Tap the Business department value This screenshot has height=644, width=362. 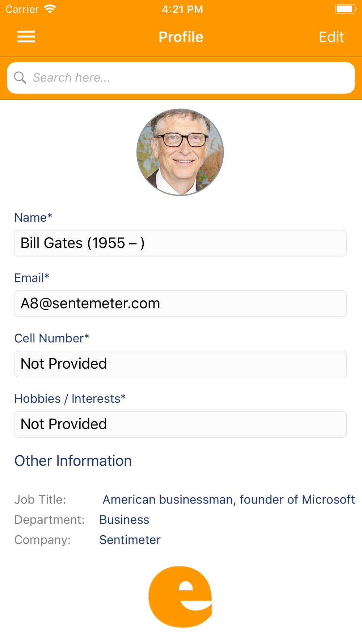tap(124, 520)
